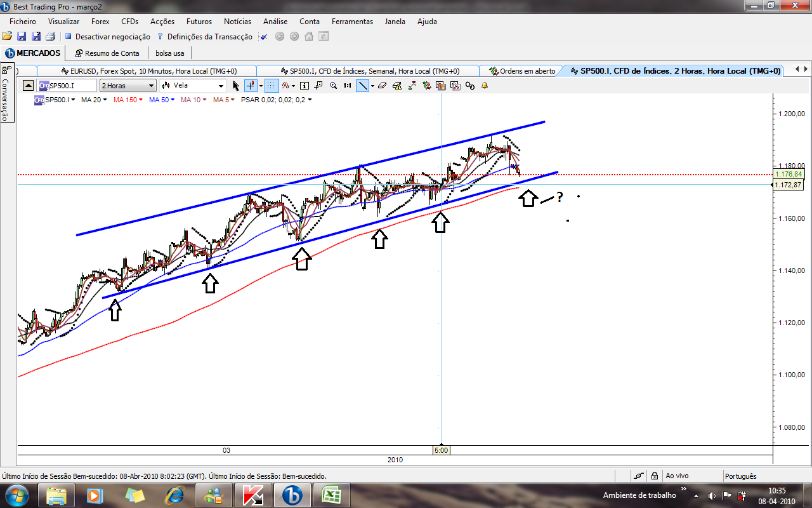Switch to the MERCADOS tab
This screenshot has height=508, width=812.
pyautogui.click(x=33, y=53)
